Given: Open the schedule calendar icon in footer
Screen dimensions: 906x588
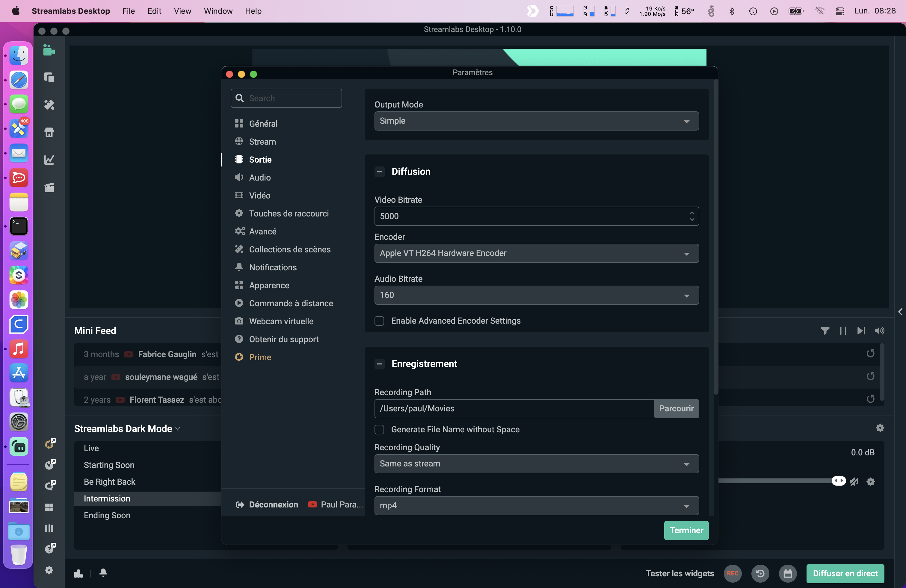Looking at the screenshot, I should 788,573.
